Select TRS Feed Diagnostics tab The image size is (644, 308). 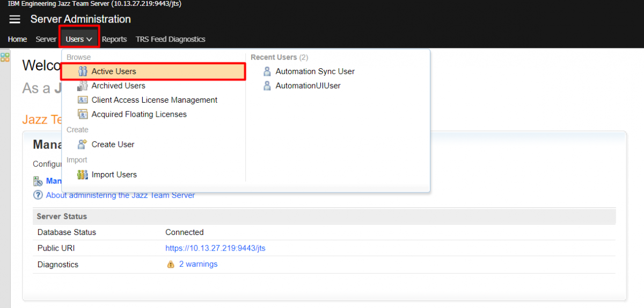[x=171, y=39]
